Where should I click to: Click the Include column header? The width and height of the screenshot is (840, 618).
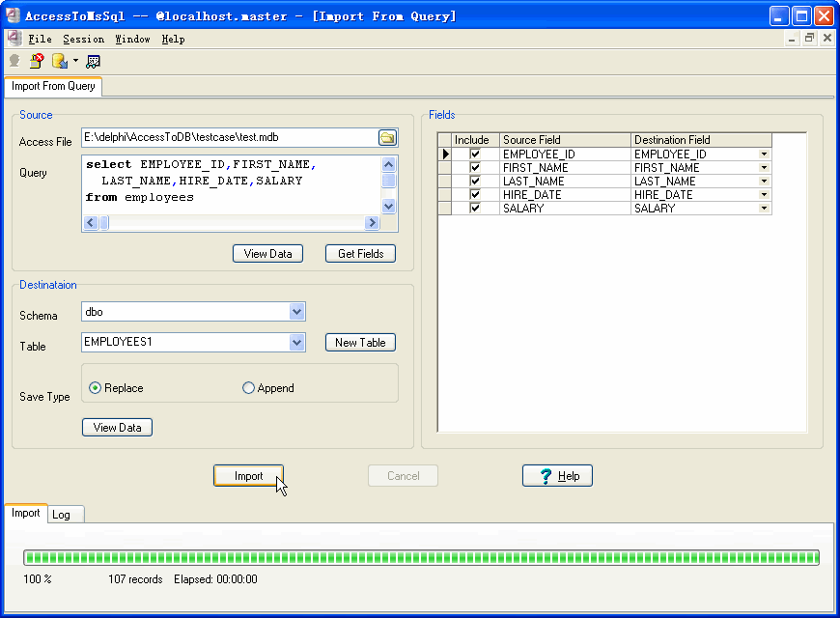tap(475, 140)
